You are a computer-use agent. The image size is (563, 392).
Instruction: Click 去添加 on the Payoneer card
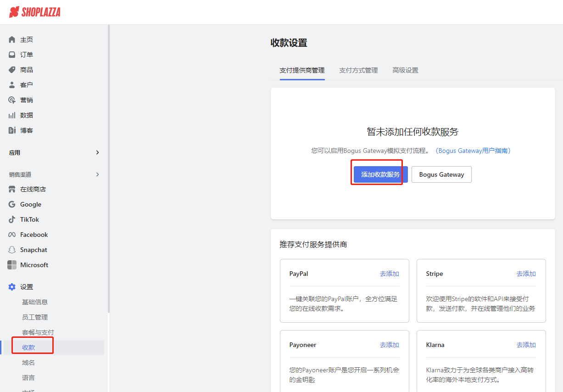[389, 345]
